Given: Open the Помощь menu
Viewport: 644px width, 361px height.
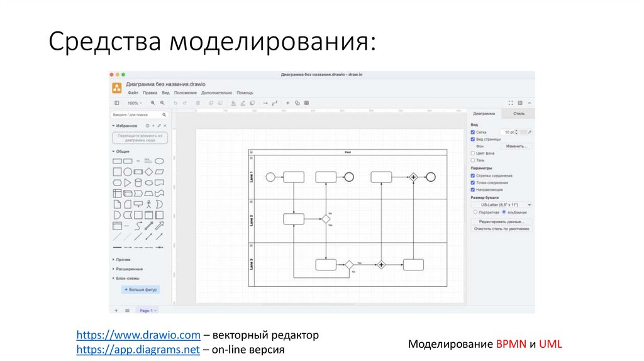Looking at the screenshot, I should coord(245,93).
